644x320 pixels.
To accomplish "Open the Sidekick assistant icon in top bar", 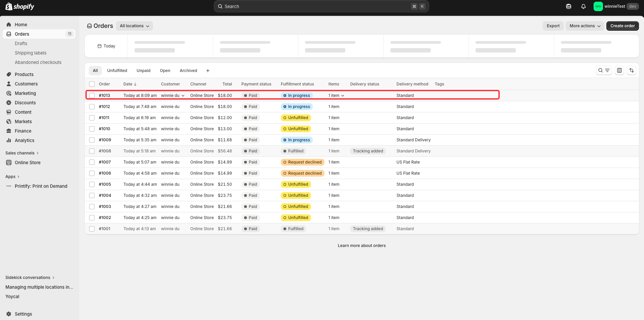I will (569, 6).
